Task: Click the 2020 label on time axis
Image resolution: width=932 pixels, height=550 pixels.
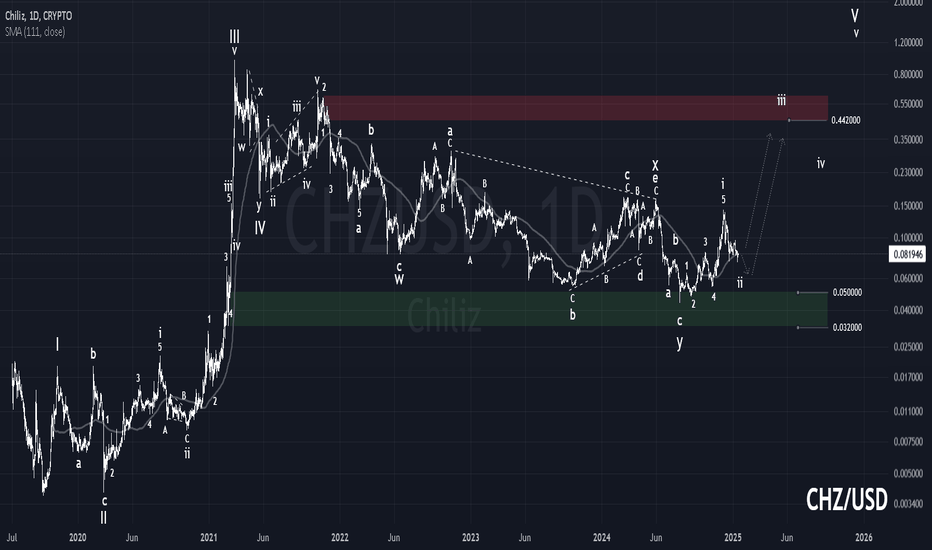Action: tap(78, 538)
